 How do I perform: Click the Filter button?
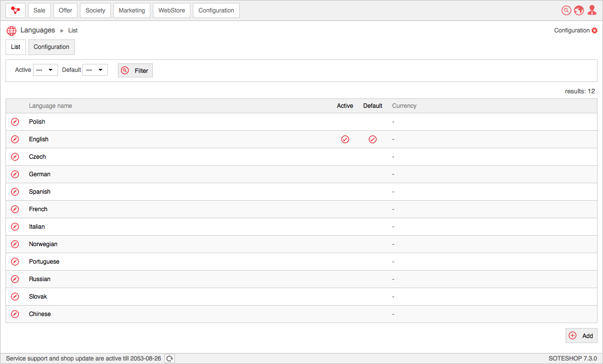tap(135, 70)
